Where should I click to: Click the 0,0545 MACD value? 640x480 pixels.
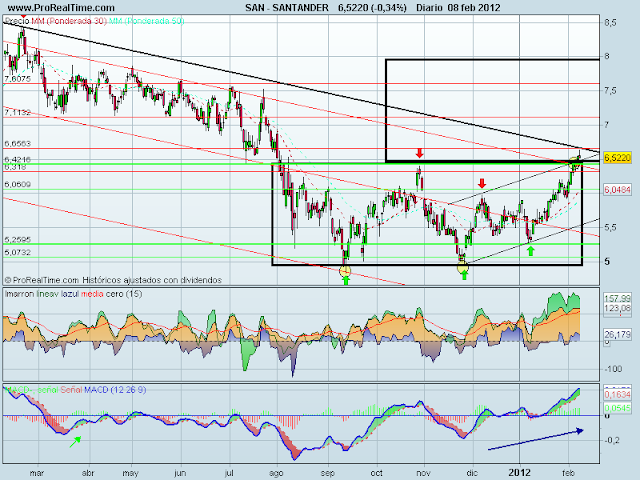(x=617, y=408)
